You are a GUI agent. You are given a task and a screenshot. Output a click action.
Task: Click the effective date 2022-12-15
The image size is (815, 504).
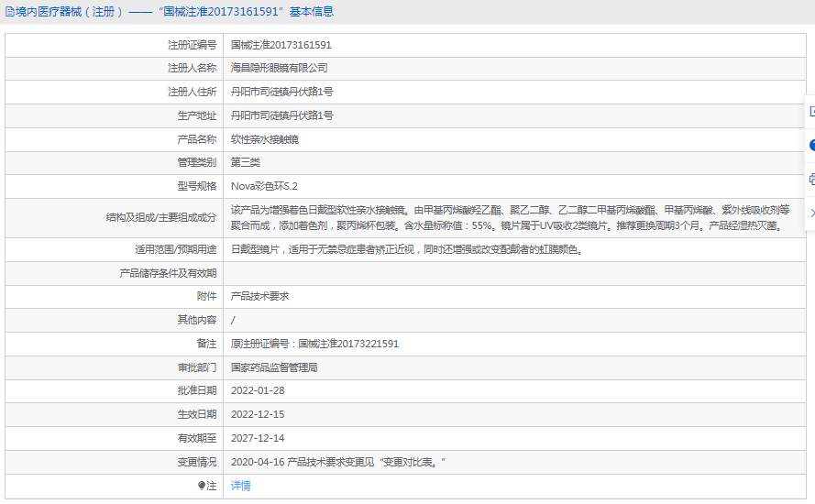pyautogui.click(x=257, y=415)
